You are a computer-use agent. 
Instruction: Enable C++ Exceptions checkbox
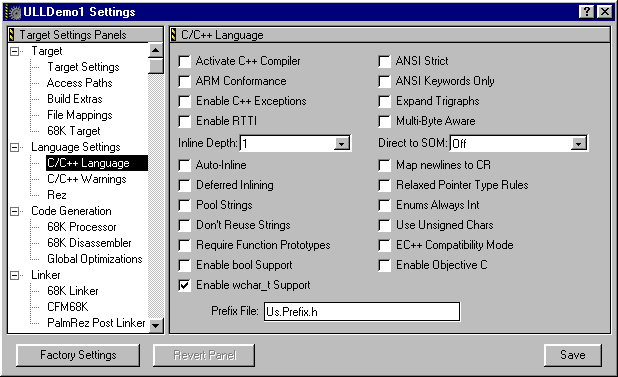[x=184, y=101]
